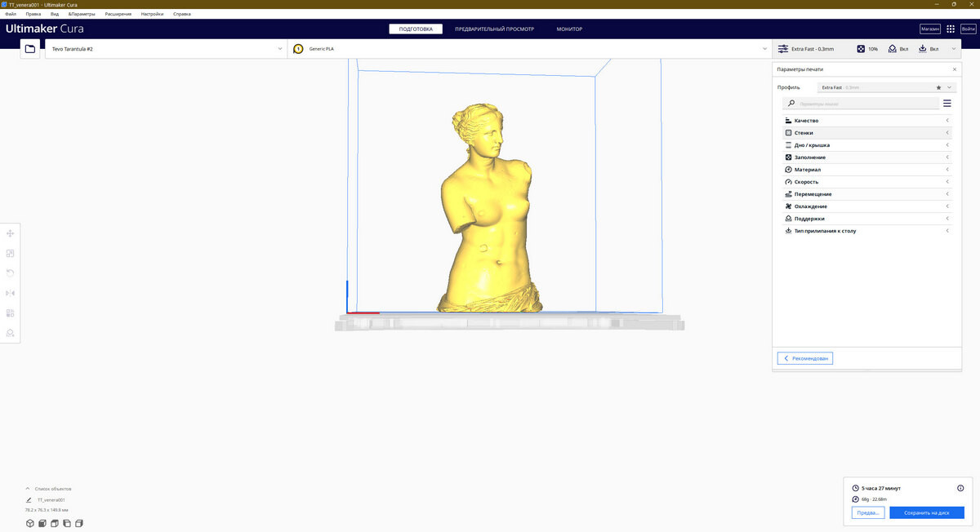The height and width of the screenshot is (532, 980).
Task: Click the print time info icon
Action: [960, 488]
